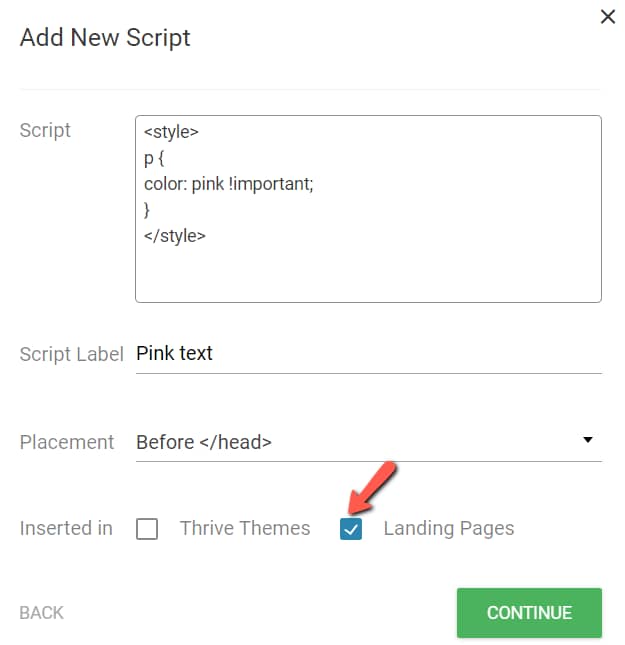This screenshot has width=625, height=645.
Task: Focus the Script Label field containing Pink text
Action: (368, 353)
